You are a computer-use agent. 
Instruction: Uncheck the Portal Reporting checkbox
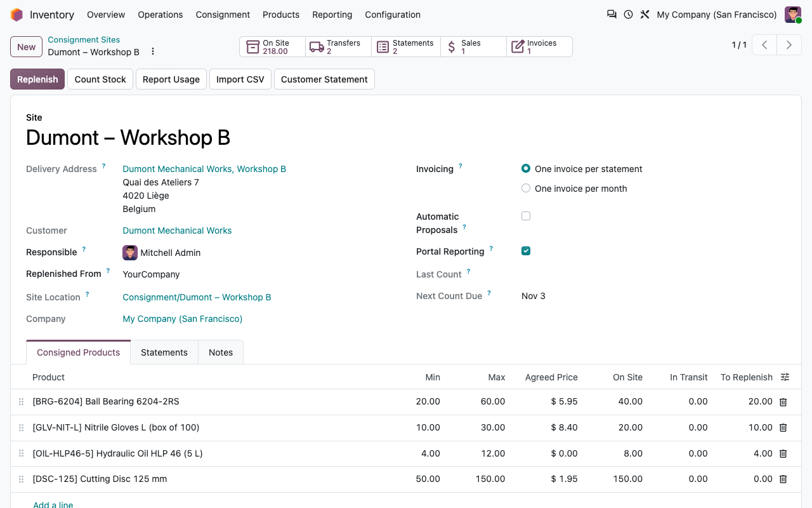click(526, 251)
